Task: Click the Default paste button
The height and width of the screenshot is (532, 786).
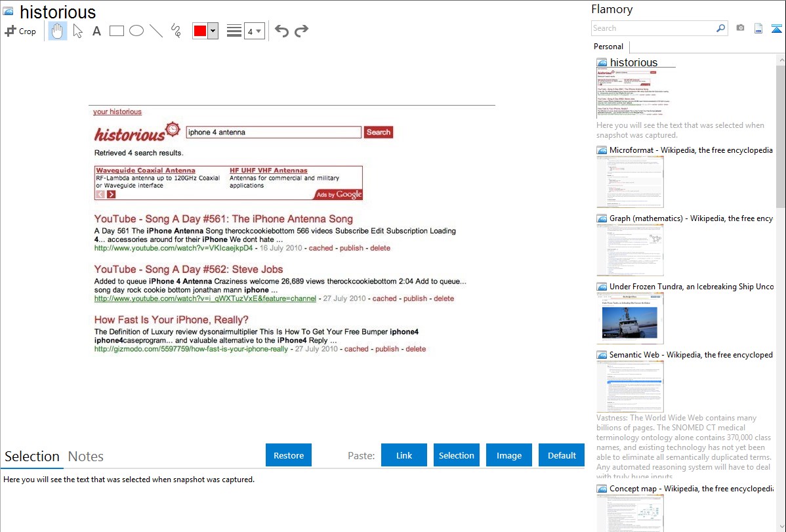Action: click(x=562, y=455)
